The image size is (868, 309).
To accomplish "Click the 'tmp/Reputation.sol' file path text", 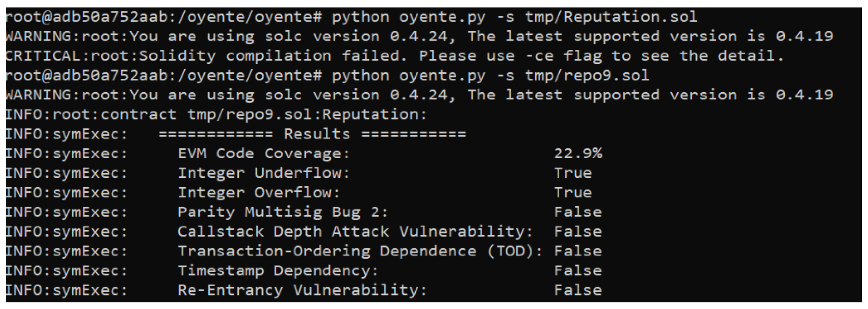I will coord(611,17).
